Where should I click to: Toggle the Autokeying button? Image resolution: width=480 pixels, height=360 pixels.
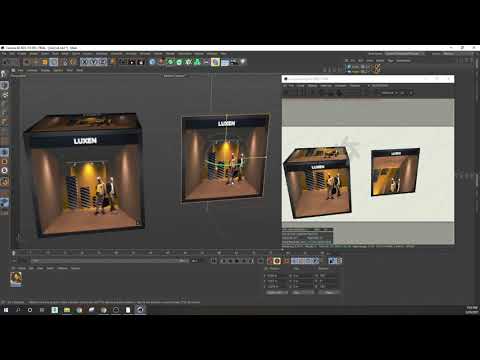tap(277, 261)
